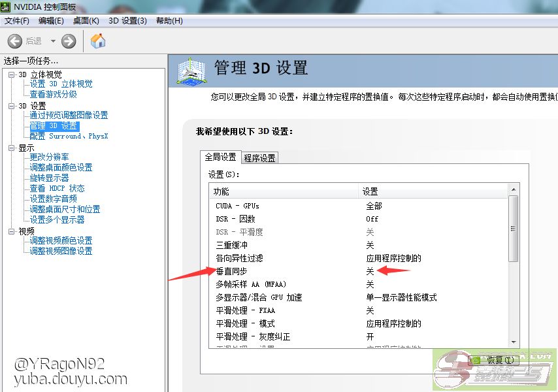Select 三重缓冲 setting row
The width and height of the screenshot is (558, 392).
coord(232,245)
